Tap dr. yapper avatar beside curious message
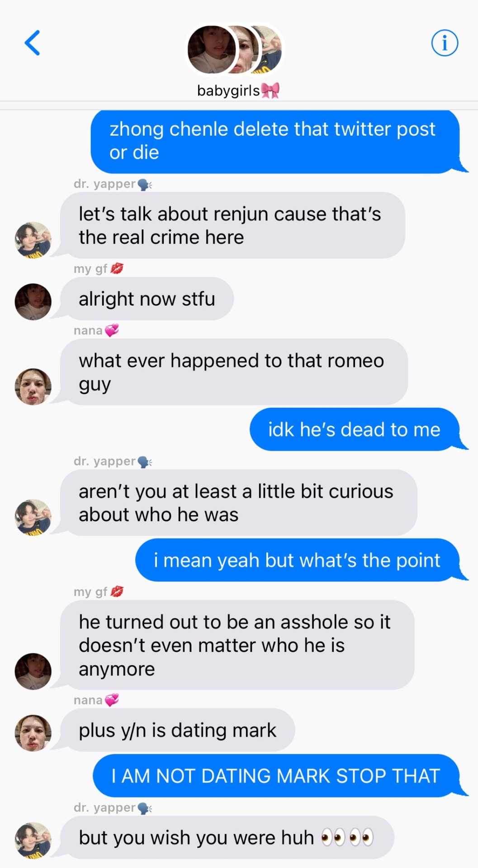This screenshot has width=478, height=868. 33,517
